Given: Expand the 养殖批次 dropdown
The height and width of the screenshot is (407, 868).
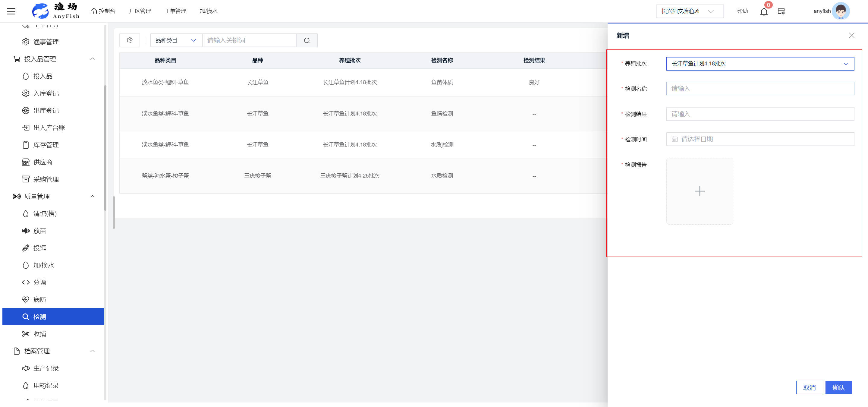Looking at the screenshot, I should pos(760,64).
